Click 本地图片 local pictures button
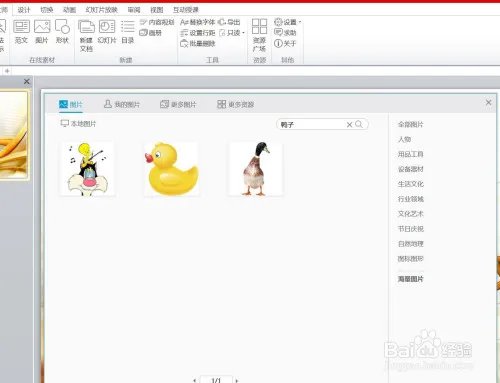The width and height of the screenshot is (500, 383). tap(78, 124)
